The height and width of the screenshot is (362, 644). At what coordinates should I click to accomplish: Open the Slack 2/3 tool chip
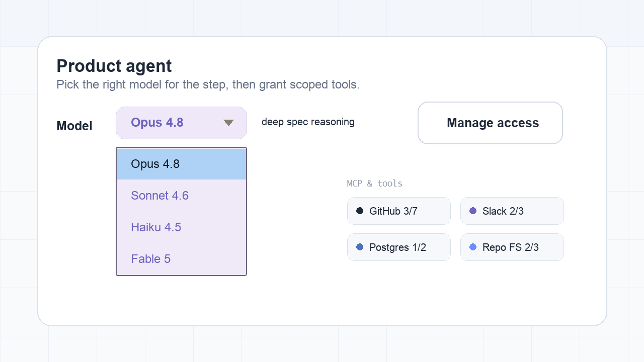pos(512,211)
